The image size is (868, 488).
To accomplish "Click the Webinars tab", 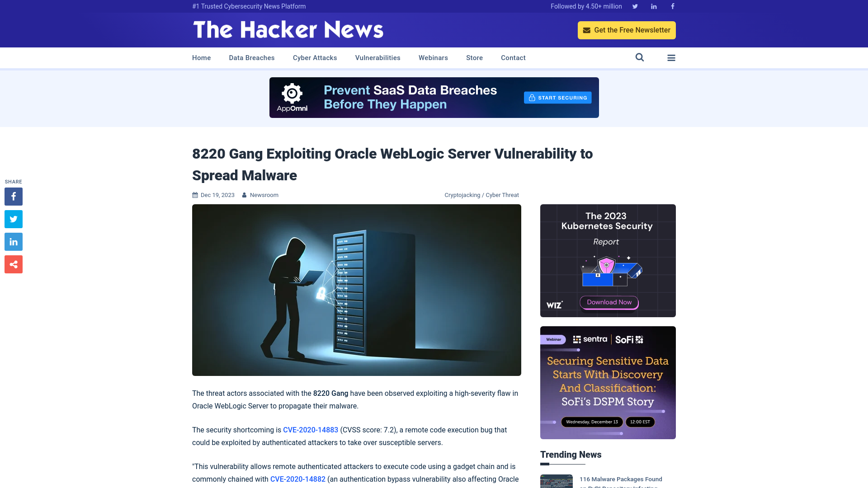I will tap(434, 58).
